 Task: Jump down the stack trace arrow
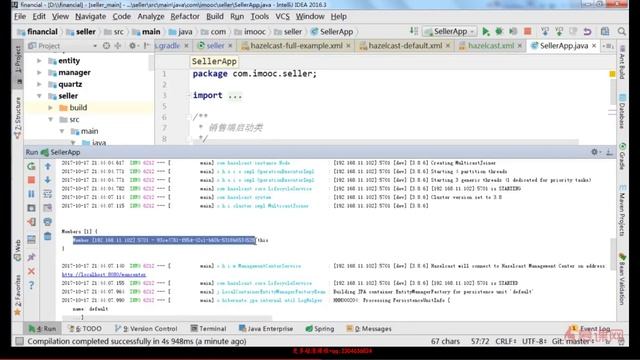[48, 180]
